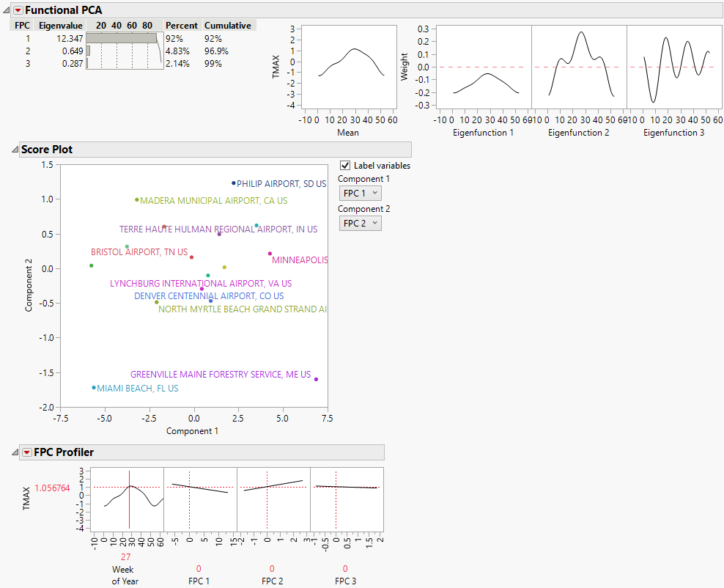The image size is (724, 588).
Task: Open the Component 2 FPC 2 dropdown
Action: [x=360, y=223]
